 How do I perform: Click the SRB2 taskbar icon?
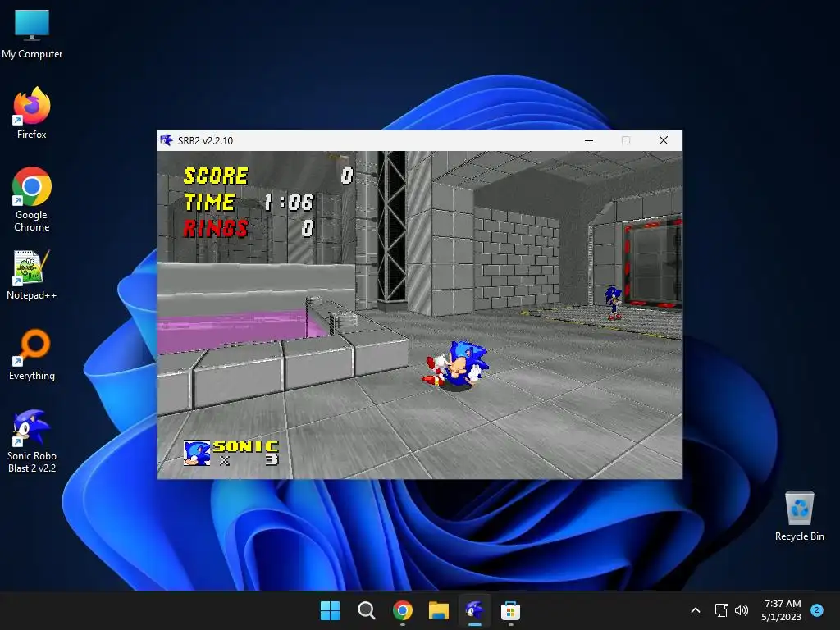[475, 610]
